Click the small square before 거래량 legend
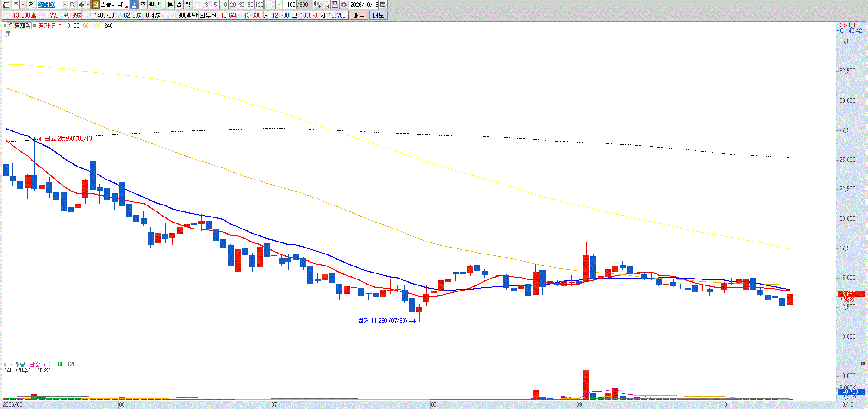Viewport: 868px width, 409px height. pos(5,365)
